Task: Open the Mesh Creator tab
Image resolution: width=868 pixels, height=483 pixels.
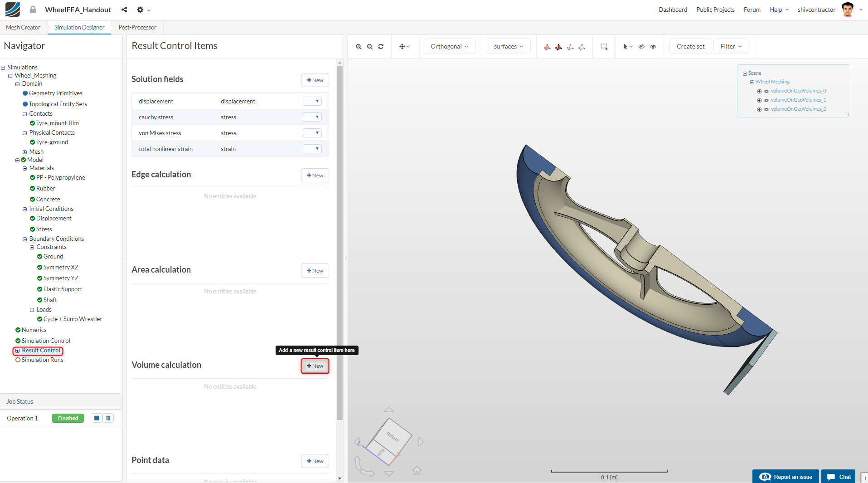Action: (x=23, y=27)
